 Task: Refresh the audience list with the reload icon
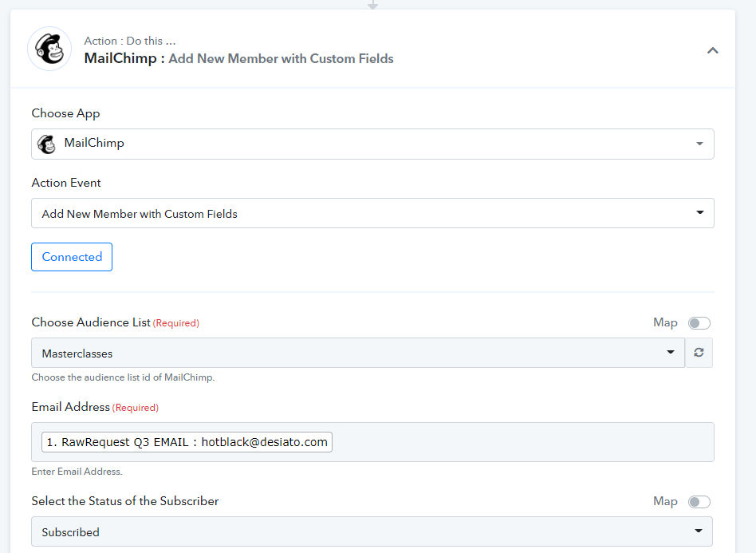(699, 353)
